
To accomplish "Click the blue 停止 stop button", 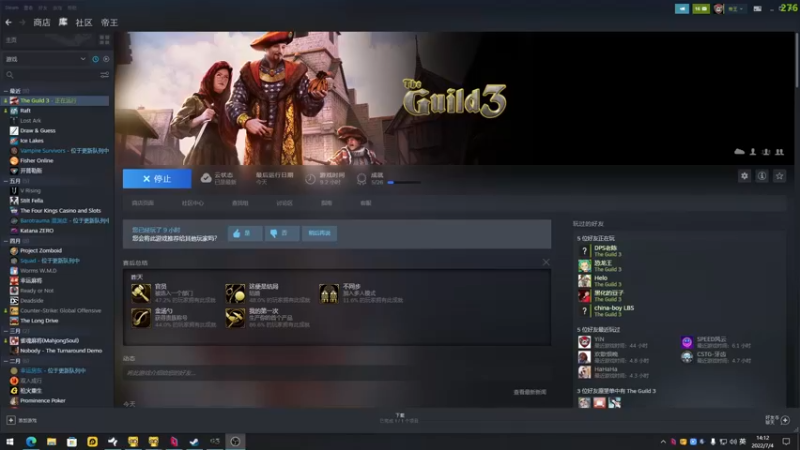I will pyautogui.click(x=157, y=179).
